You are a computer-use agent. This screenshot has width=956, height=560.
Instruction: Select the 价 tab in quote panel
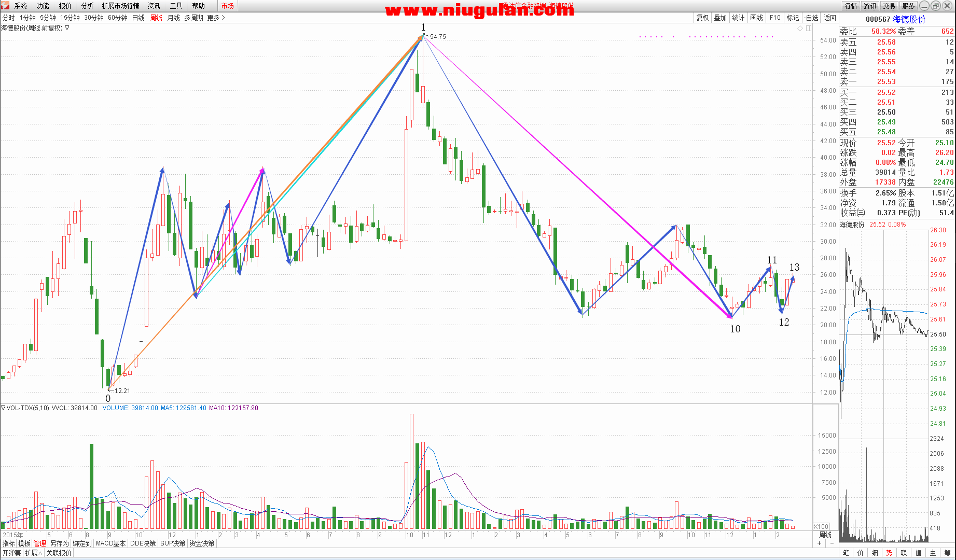(860, 553)
